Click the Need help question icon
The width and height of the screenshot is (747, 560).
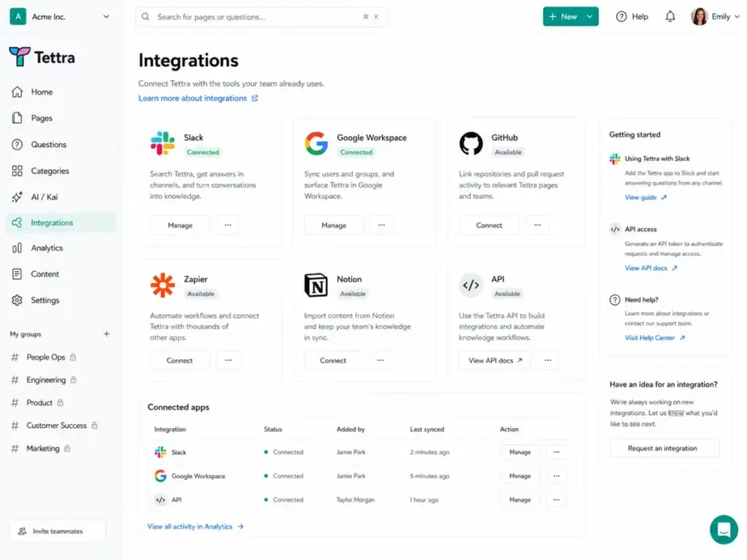(x=615, y=300)
